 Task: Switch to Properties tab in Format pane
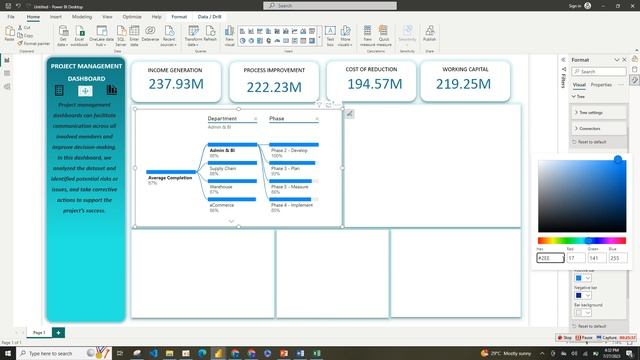[601, 85]
